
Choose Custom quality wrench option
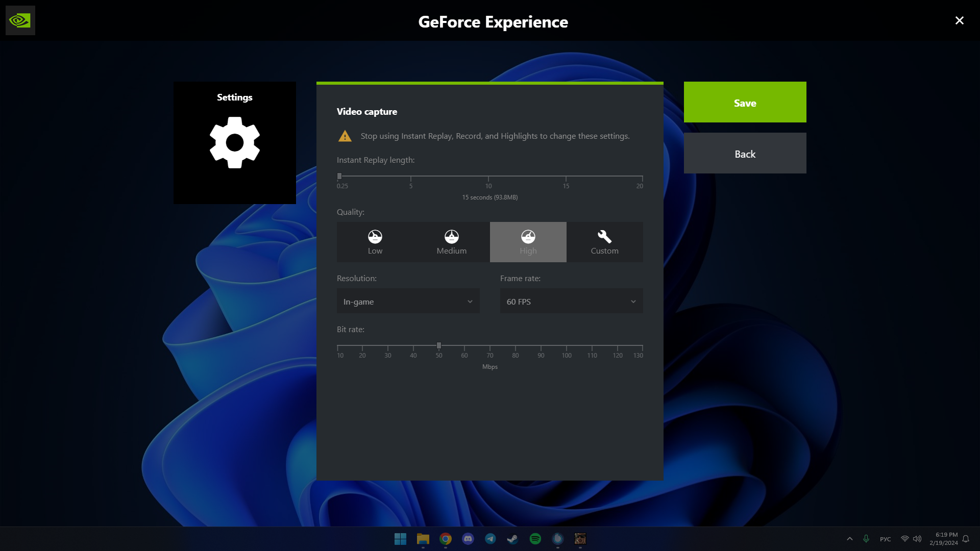pyautogui.click(x=604, y=242)
